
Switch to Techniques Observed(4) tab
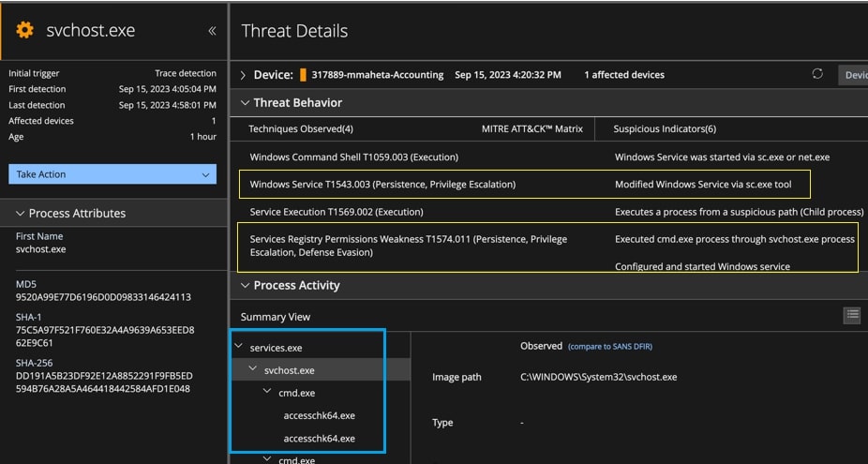tap(301, 128)
